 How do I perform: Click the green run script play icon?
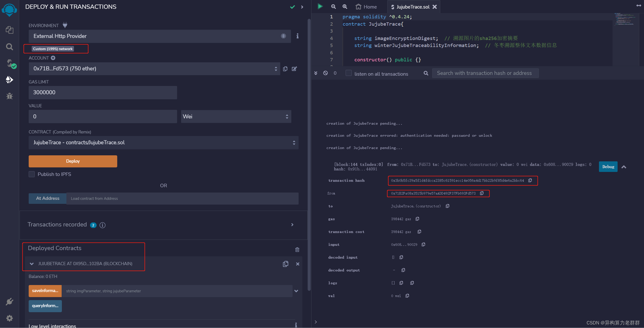point(320,6)
